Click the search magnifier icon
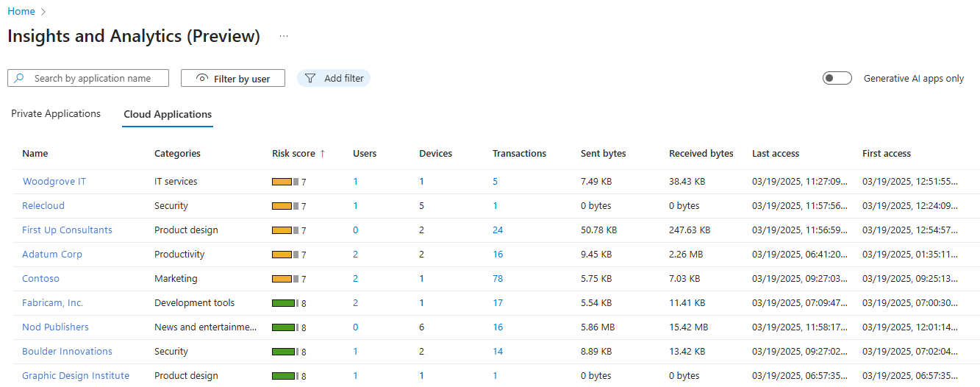The height and width of the screenshot is (387, 980). [19, 78]
